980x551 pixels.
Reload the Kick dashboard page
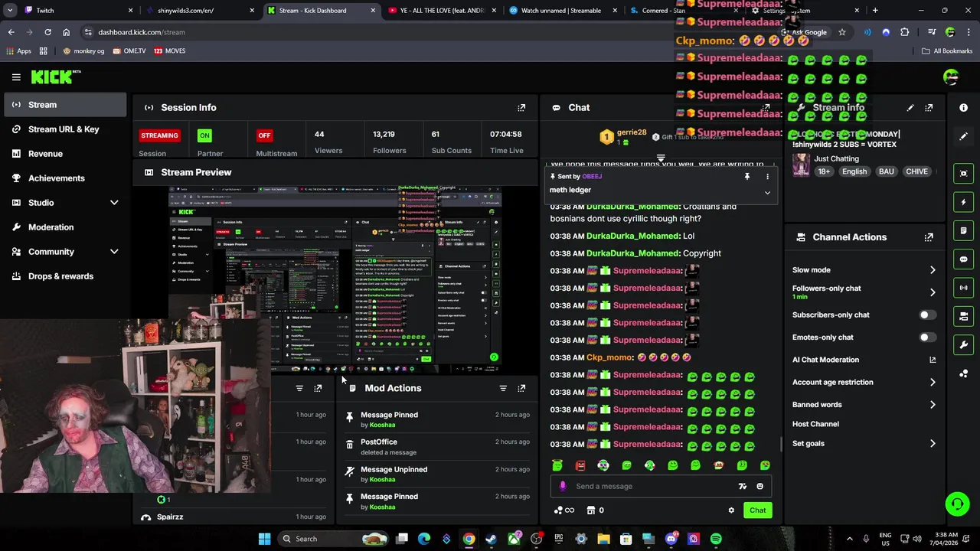[x=47, y=32]
